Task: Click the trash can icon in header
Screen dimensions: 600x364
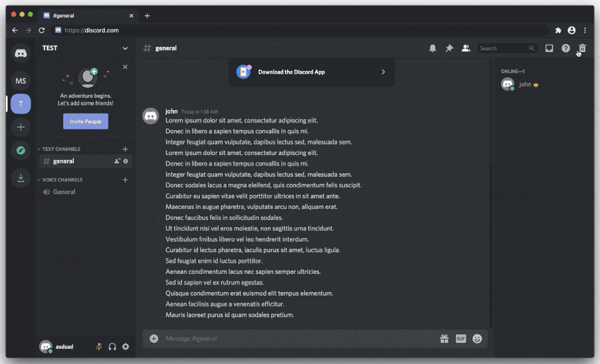Action: tap(582, 48)
